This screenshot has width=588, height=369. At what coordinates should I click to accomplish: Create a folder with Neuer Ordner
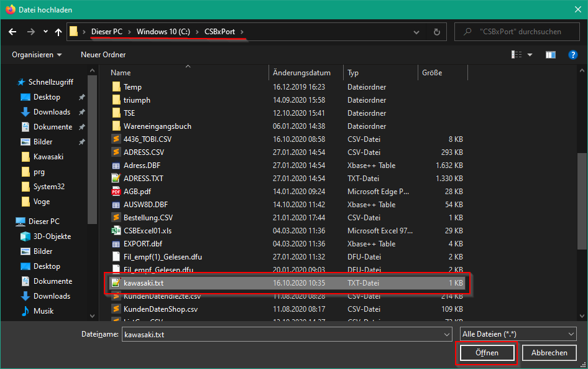pyautogui.click(x=103, y=55)
